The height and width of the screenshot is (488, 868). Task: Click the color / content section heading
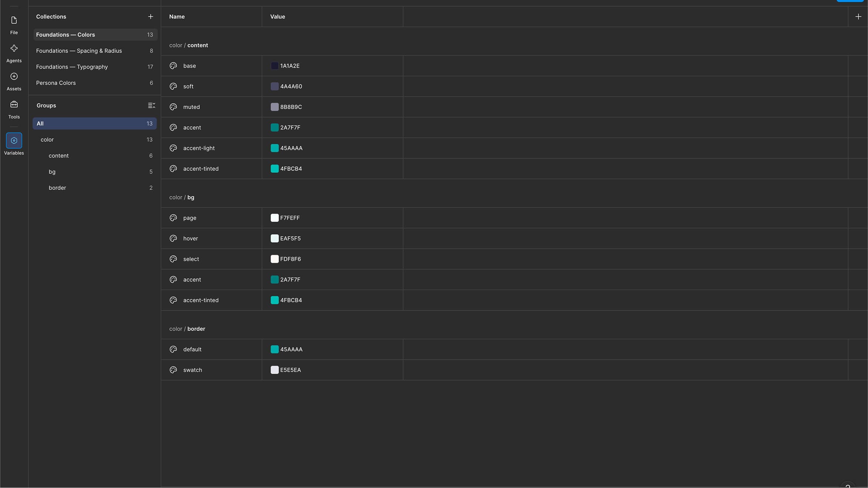tap(188, 46)
